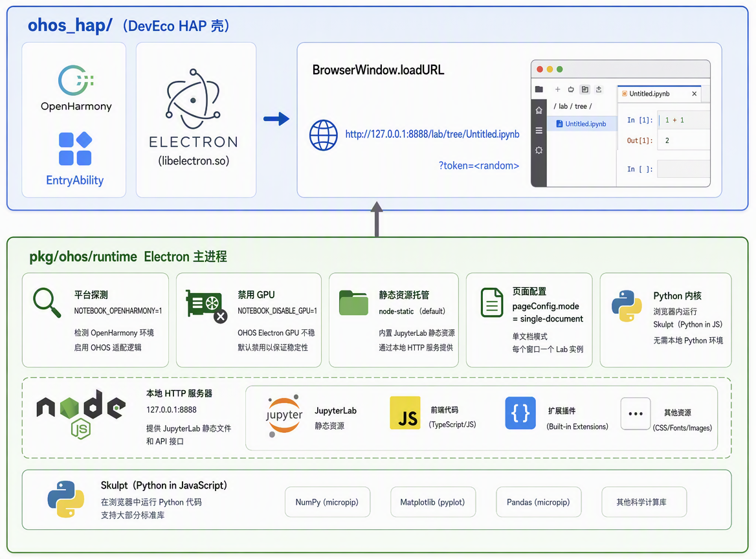The width and height of the screenshot is (756, 559).
Task: Click the ELECTRON wordmark text
Action: click(194, 142)
